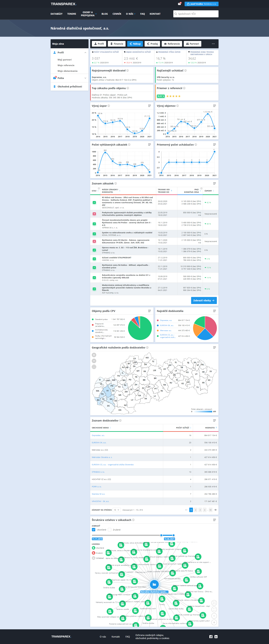This screenshot has height=644, width=269.
Task: Open chart menu for Počet vyhlásených zákaziek
Action: coord(149,144)
